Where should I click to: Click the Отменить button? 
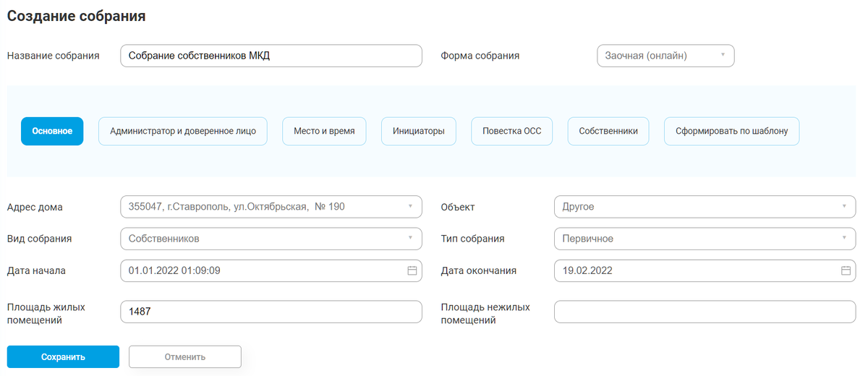coord(184,356)
